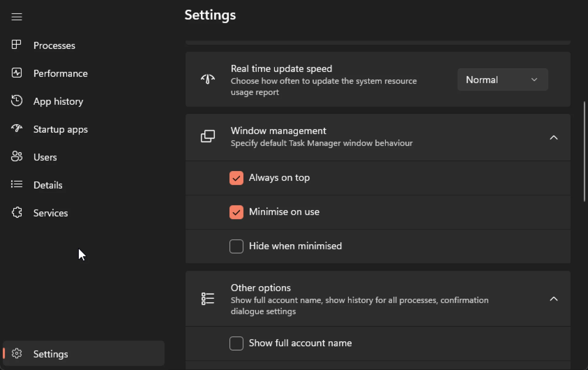This screenshot has height=370, width=588.
Task: Collapse the Window management section
Action: [554, 137]
